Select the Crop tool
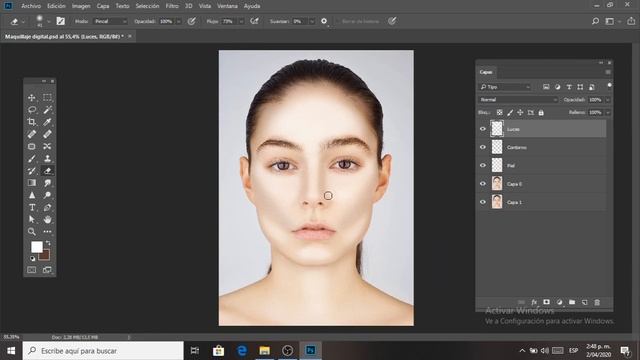 (x=31, y=122)
